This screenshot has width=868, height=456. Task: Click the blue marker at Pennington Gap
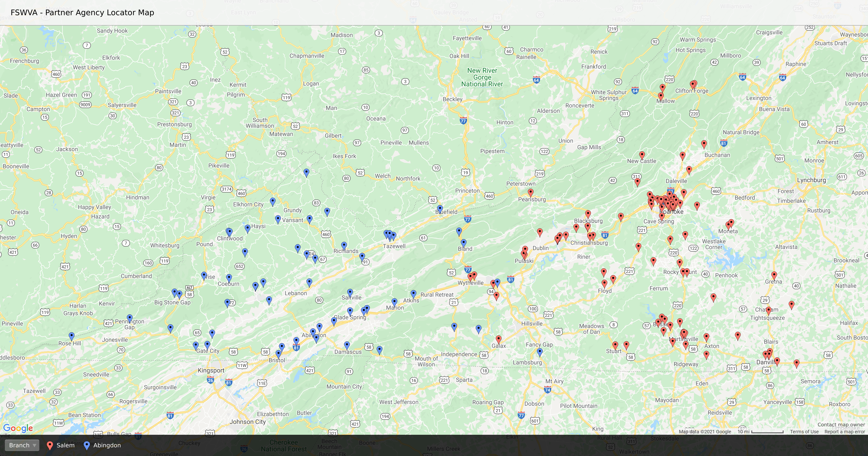(x=130, y=318)
